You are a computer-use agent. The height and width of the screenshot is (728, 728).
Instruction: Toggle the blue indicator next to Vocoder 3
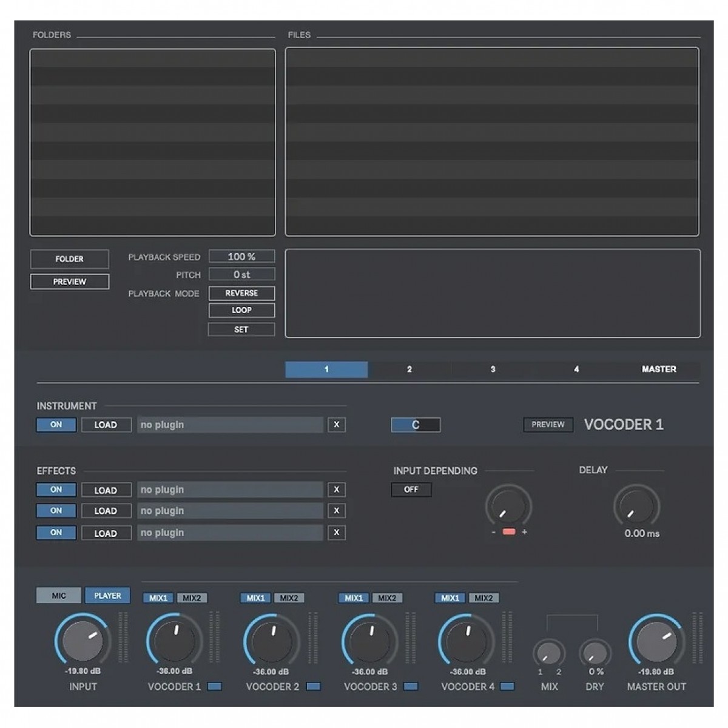(x=411, y=687)
